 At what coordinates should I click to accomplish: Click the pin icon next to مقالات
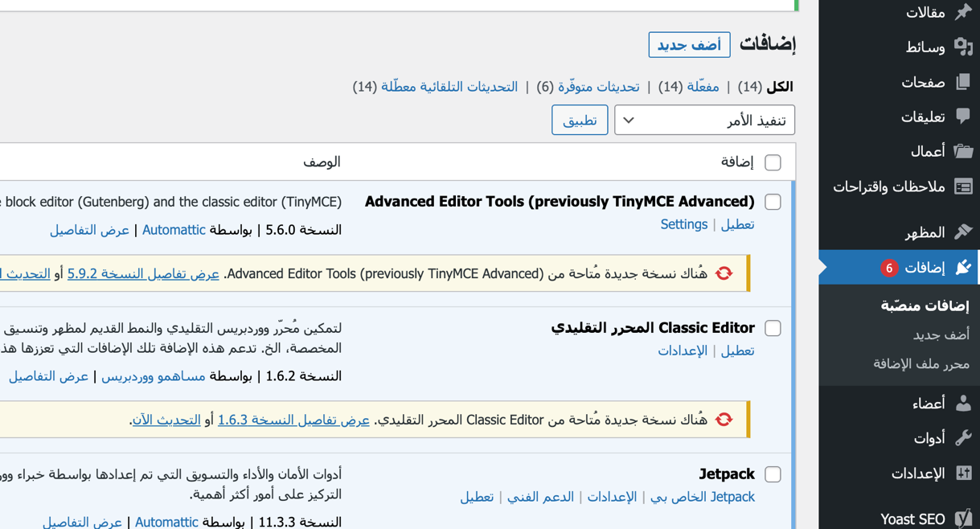[x=962, y=12]
